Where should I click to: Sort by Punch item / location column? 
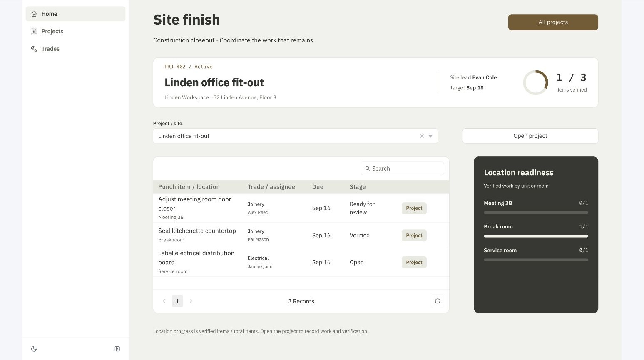189,187
